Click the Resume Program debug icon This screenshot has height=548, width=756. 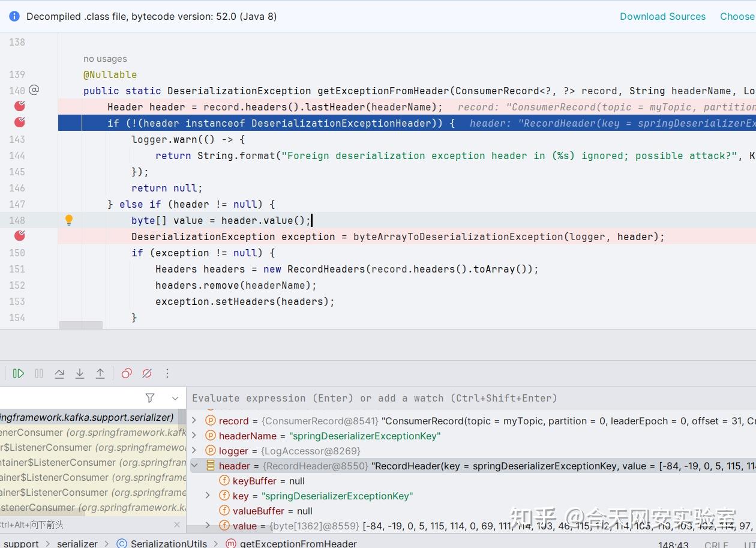pos(19,373)
